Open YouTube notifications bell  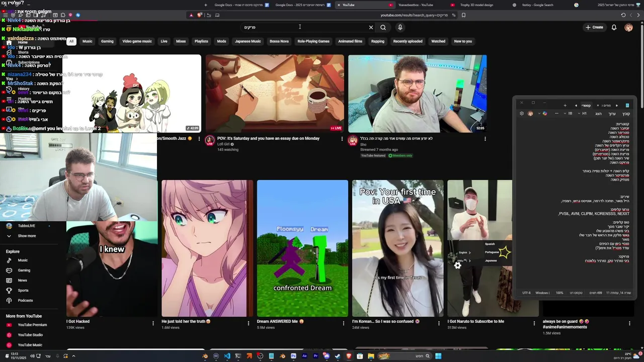614,27
